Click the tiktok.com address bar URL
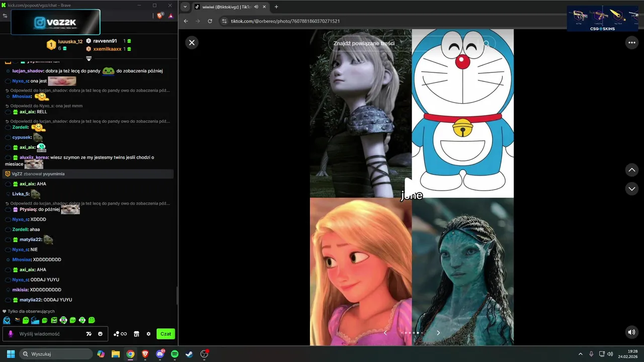The height and width of the screenshot is (362, 644). point(285,21)
